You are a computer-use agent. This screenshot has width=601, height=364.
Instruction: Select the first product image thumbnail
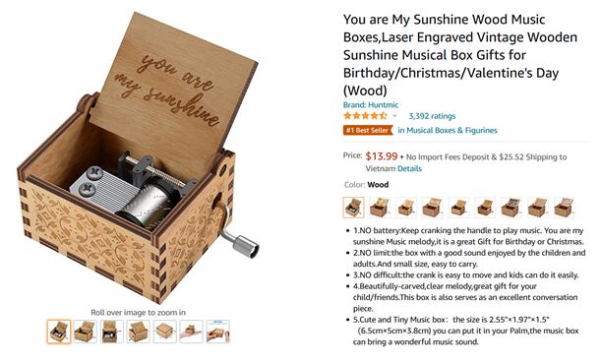pos(59,332)
